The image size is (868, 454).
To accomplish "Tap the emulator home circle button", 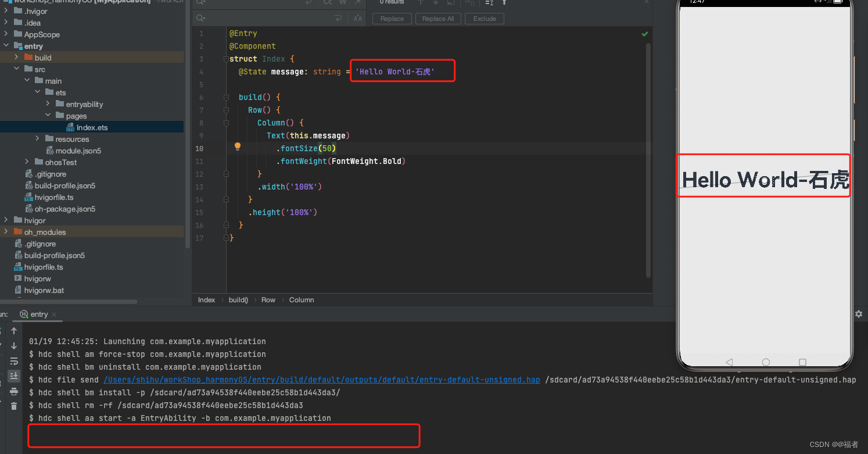I will click(766, 362).
